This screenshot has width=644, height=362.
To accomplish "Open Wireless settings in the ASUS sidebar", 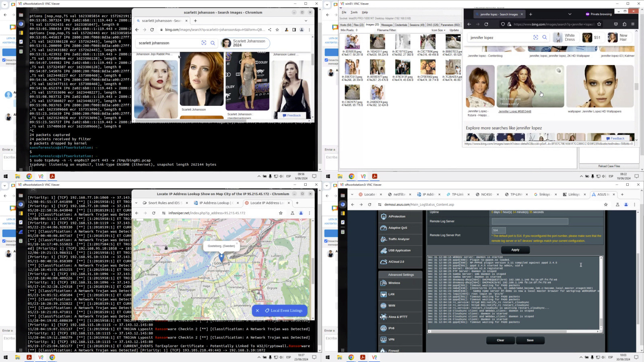I will coord(400,283).
